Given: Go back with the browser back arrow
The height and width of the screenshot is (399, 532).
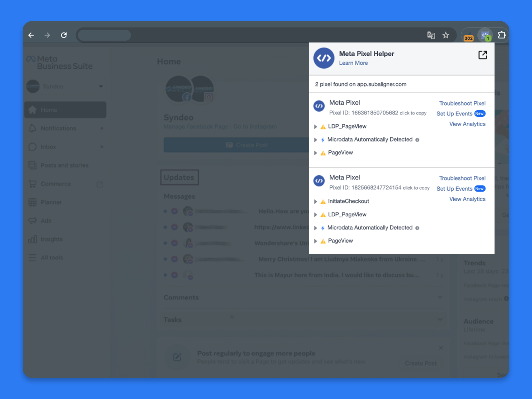Looking at the screenshot, I should click(31, 35).
